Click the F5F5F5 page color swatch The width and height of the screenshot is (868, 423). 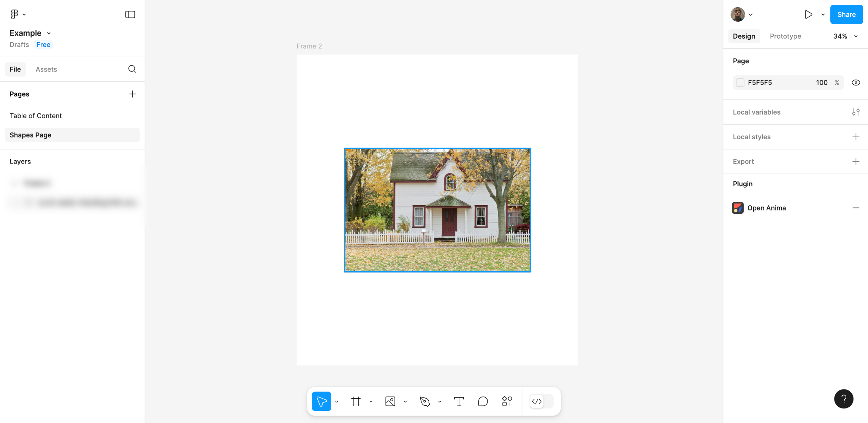click(x=740, y=83)
